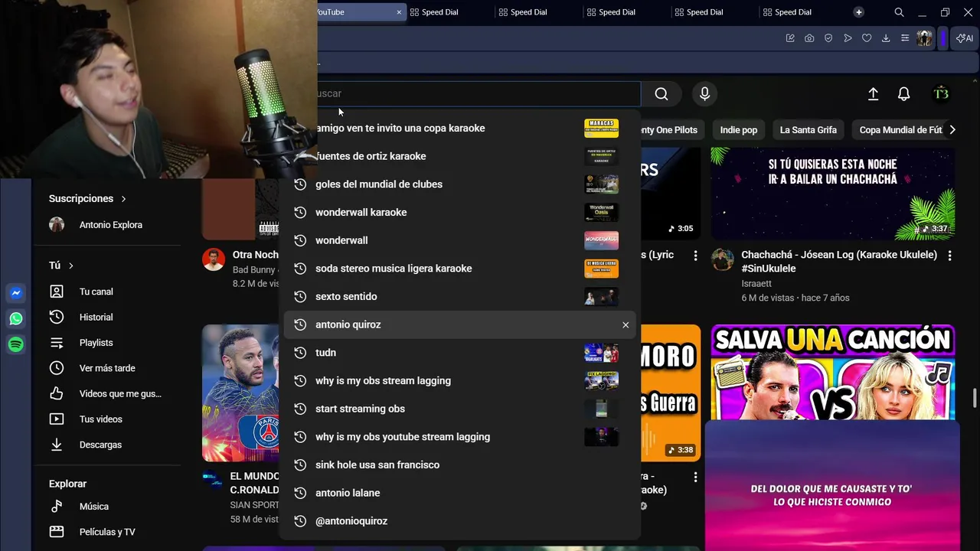Open the browser downloads icon

(886, 38)
